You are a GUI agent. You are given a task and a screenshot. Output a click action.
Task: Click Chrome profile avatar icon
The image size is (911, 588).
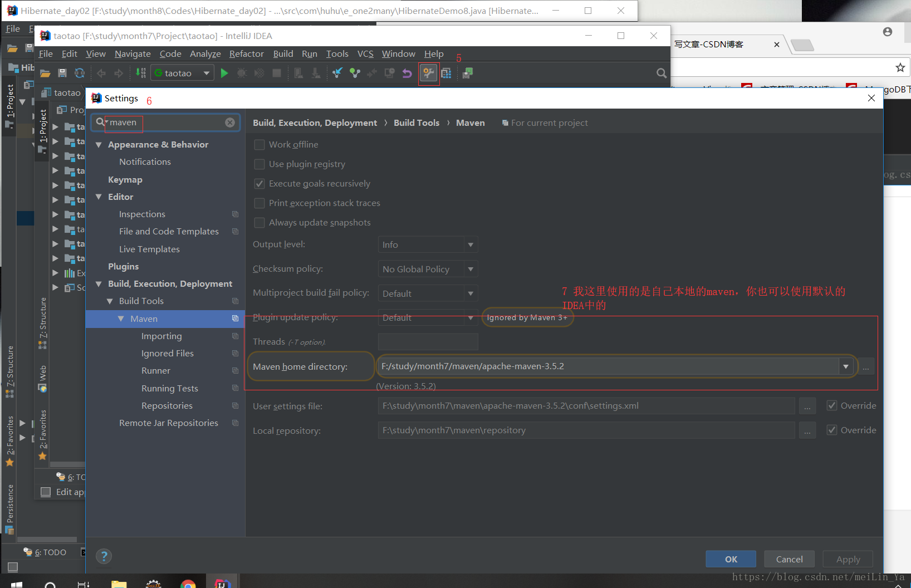888,32
